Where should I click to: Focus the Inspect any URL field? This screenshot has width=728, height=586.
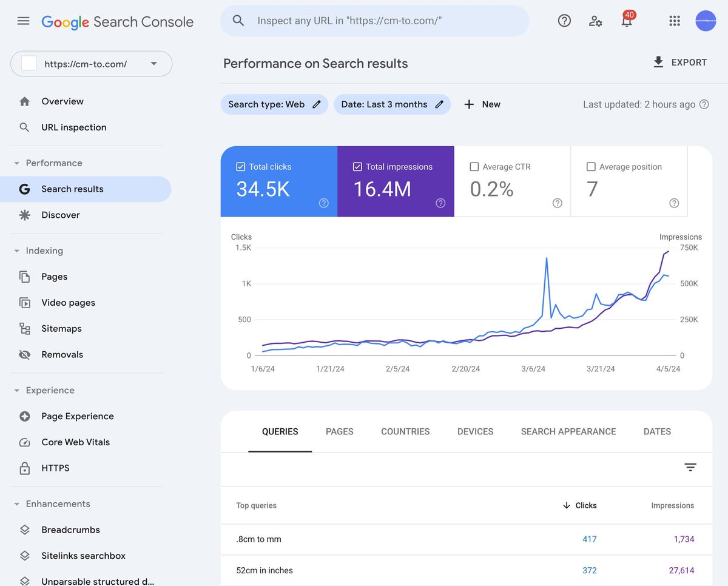click(375, 21)
